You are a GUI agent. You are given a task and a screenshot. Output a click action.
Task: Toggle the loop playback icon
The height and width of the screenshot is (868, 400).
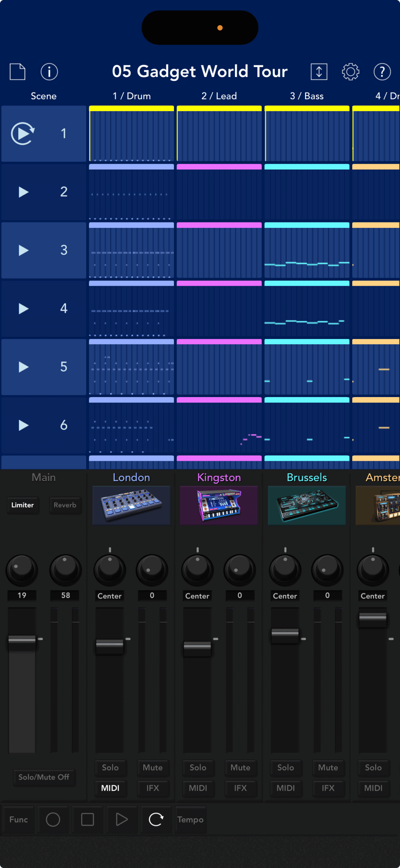click(x=156, y=820)
